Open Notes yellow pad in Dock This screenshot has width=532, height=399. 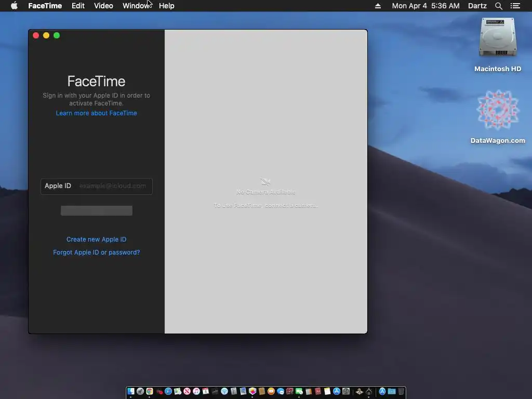click(x=327, y=392)
